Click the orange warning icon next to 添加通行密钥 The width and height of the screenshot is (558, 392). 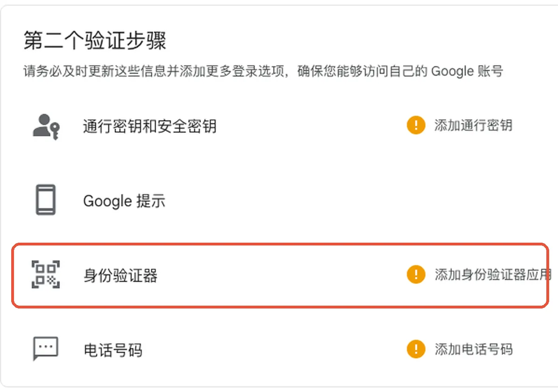[416, 126]
